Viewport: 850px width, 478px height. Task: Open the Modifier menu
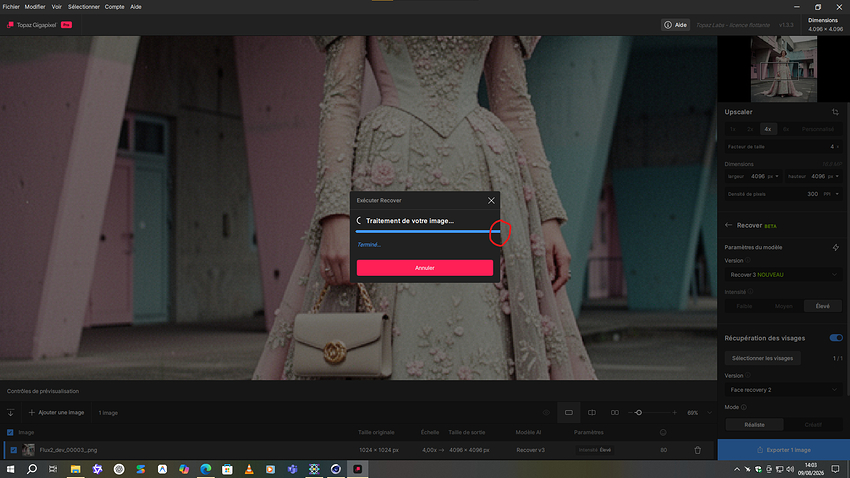point(35,7)
